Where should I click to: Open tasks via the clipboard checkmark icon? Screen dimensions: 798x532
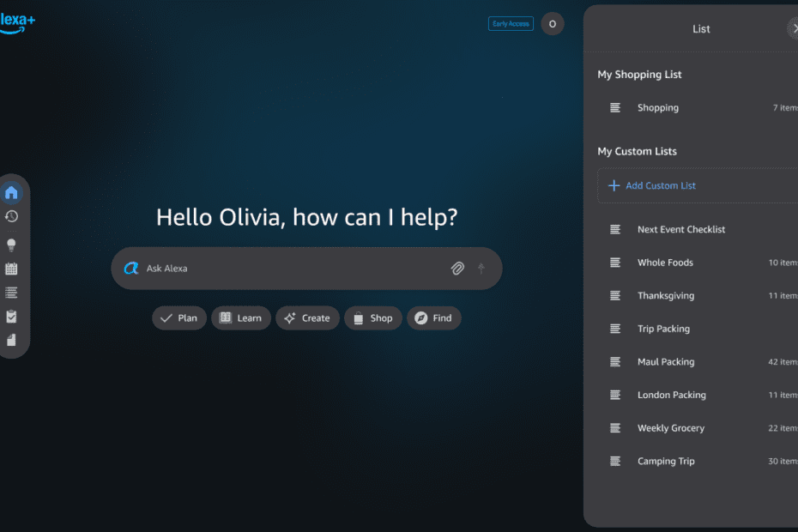tap(11, 316)
